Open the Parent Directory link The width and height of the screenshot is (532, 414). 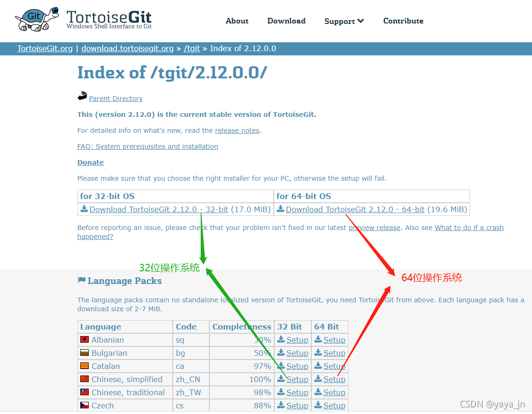[x=116, y=98]
